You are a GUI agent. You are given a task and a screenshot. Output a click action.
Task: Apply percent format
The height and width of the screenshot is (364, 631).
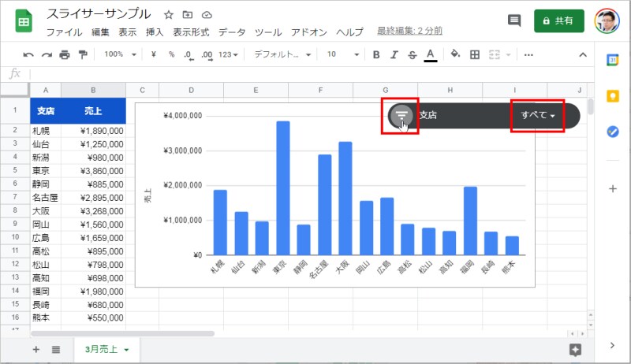pos(171,54)
